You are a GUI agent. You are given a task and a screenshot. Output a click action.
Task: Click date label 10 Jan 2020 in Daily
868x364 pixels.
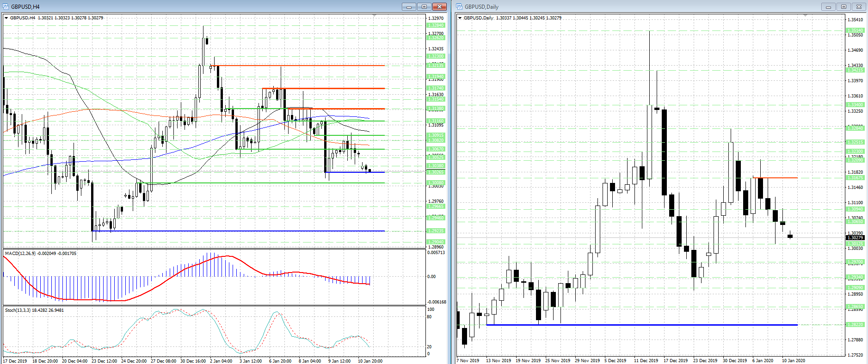click(794, 360)
